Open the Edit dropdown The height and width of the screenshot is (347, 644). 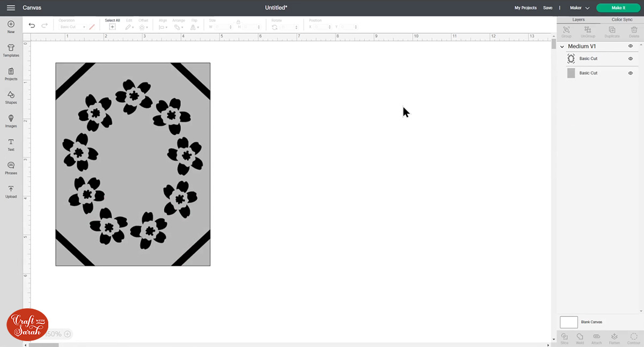[129, 27]
